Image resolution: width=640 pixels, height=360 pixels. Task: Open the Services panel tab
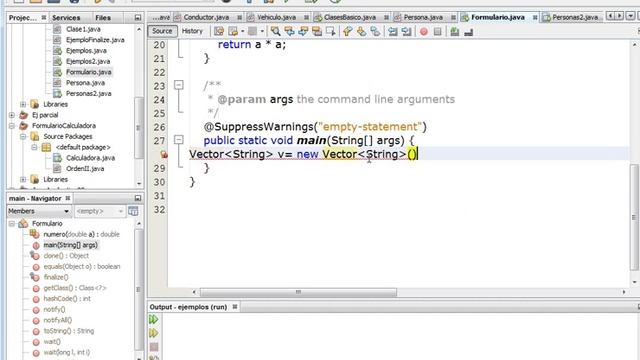(66, 18)
